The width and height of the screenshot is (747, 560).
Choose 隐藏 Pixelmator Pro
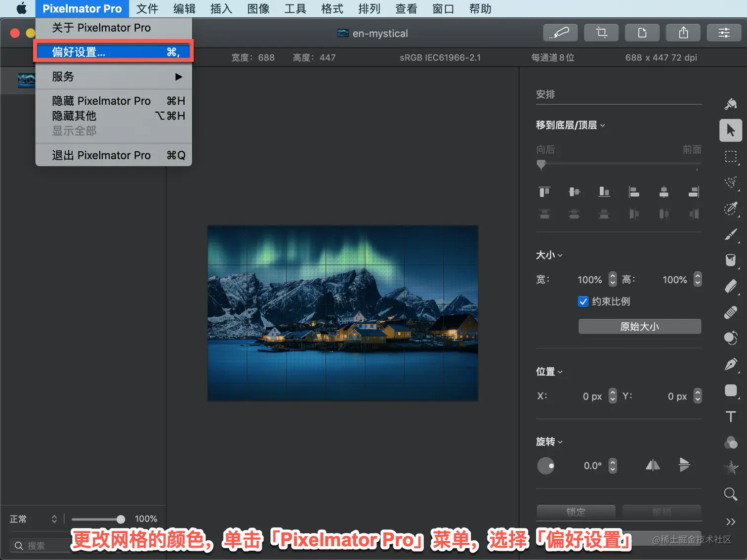114,101
